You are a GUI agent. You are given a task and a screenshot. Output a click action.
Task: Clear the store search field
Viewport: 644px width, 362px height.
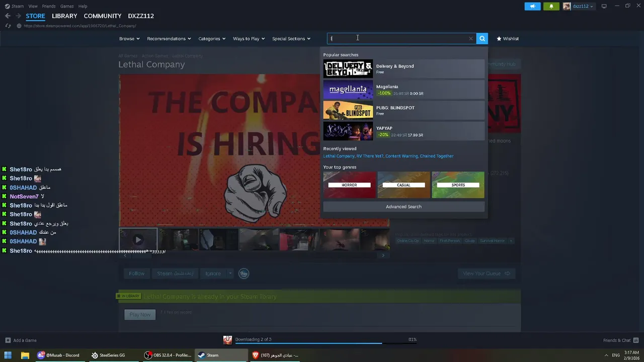471,38
